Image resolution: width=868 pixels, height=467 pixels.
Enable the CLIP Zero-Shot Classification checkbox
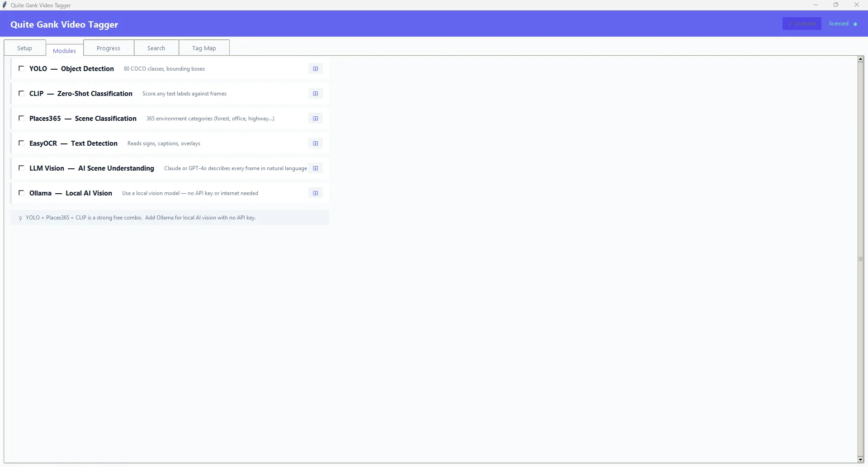21,93
